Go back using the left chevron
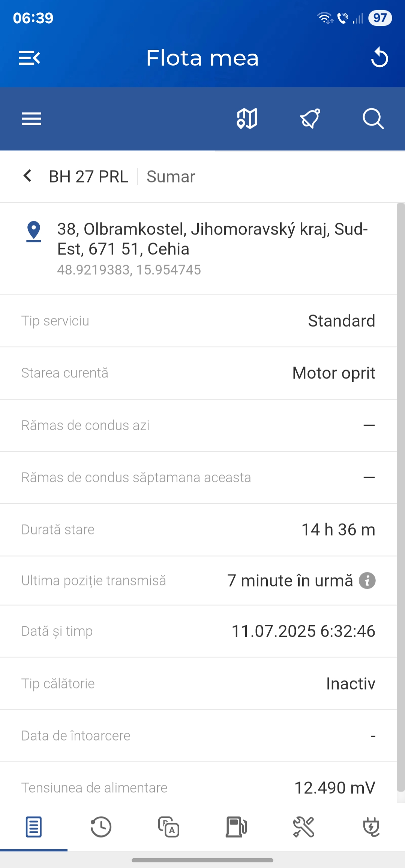The height and width of the screenshot is (868, 405). pos(27,176)
